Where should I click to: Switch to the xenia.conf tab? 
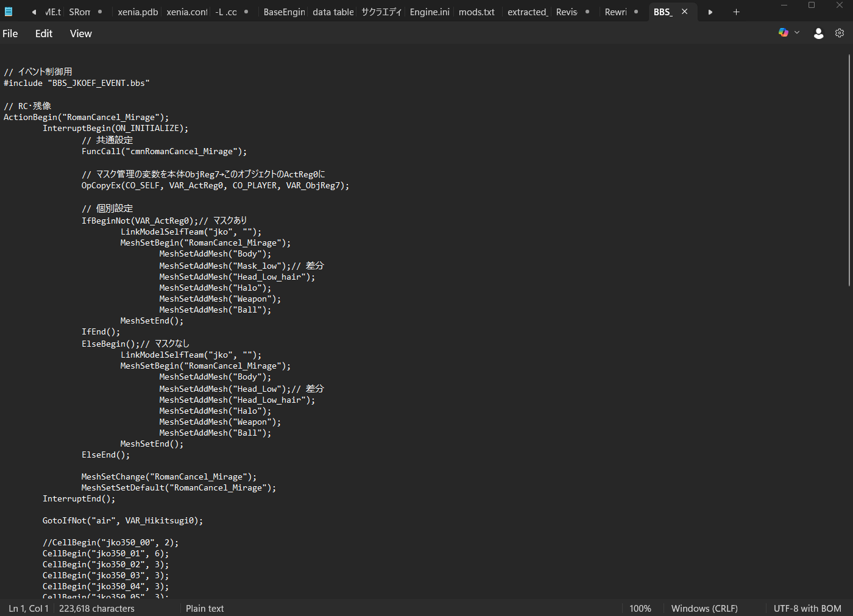click(187, 12)
